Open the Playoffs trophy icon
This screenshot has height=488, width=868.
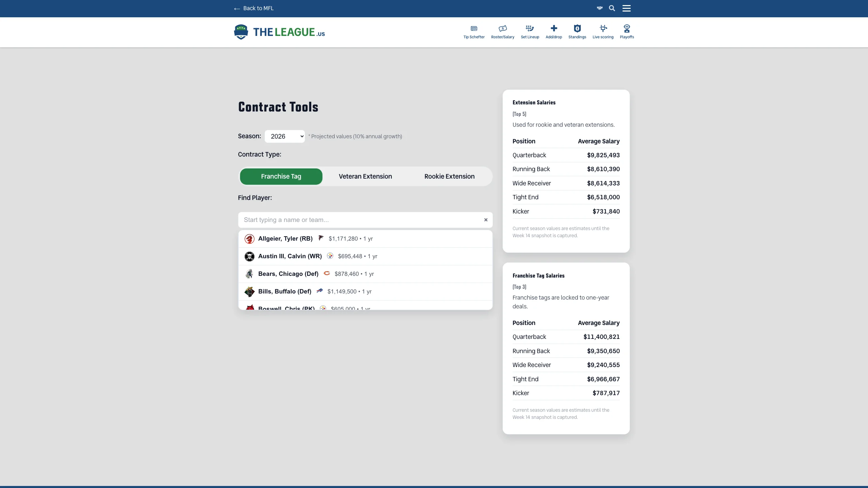(x=627, y=28)
